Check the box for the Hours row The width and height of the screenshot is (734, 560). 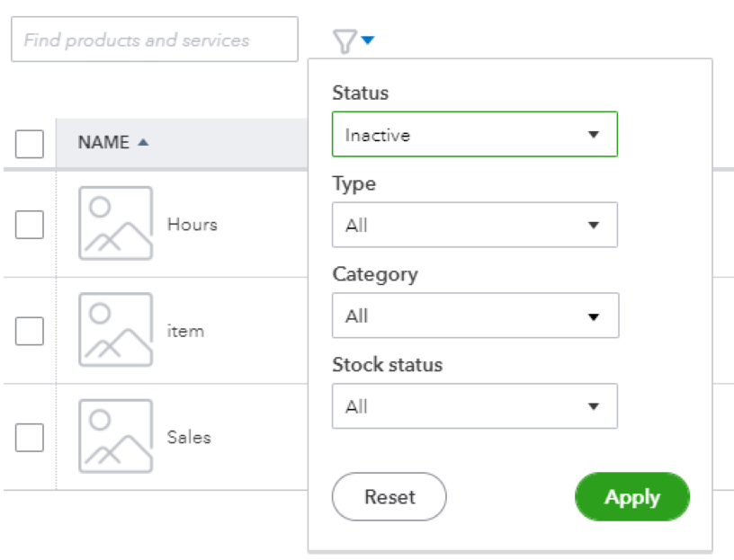coord(30,224)
